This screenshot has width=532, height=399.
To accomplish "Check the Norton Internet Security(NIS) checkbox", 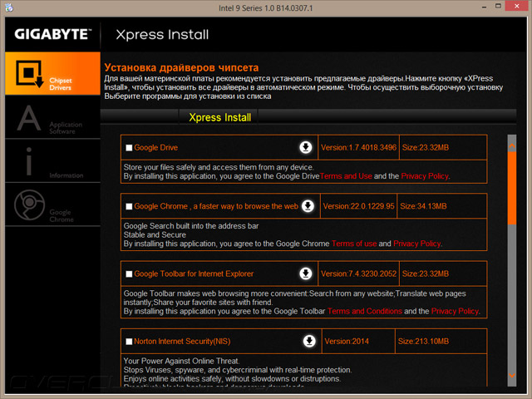I will point(129,342).
